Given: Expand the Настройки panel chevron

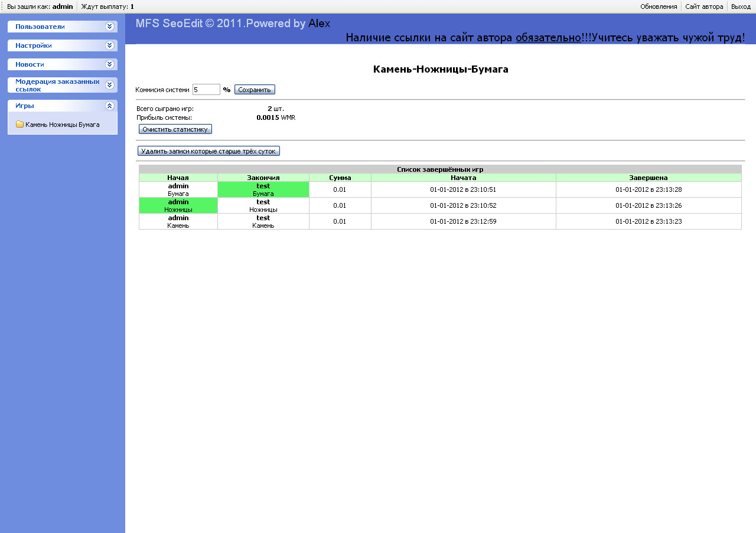Looking at the screenshot, I should pyautogui.click(x=109, y=45).
